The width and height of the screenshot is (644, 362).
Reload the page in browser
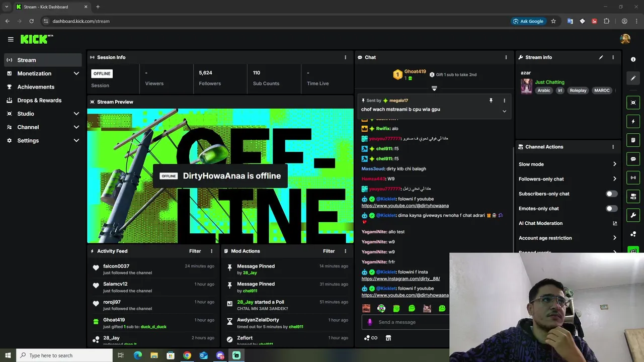pyautogui.click(x=31, y=21)
